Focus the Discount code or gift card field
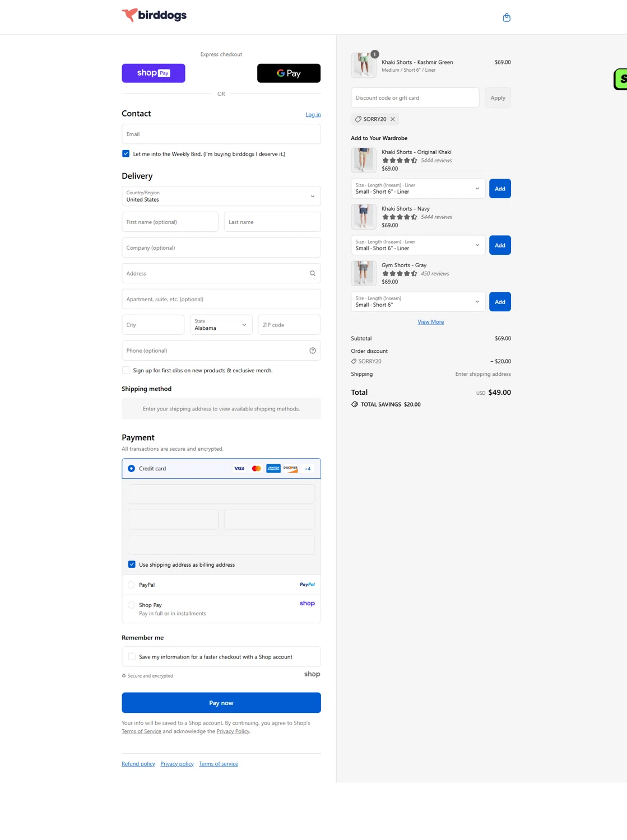 coord(415,98)
